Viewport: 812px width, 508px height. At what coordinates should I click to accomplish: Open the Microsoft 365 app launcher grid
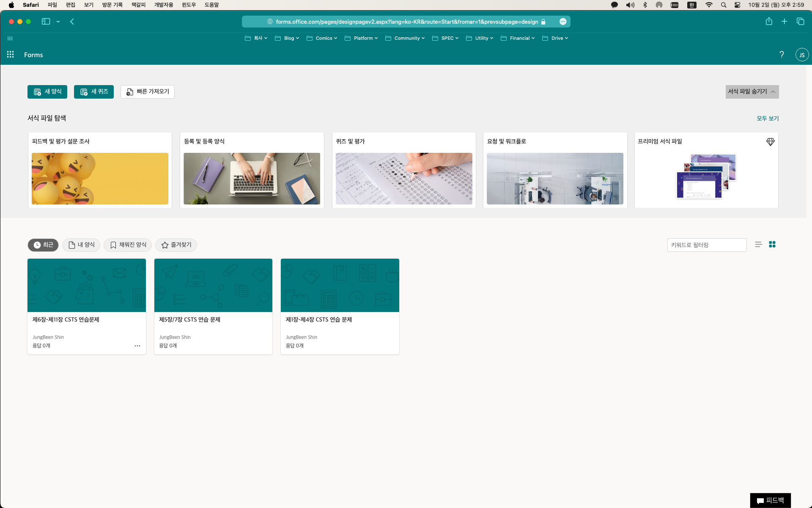[x=11, y=55]
